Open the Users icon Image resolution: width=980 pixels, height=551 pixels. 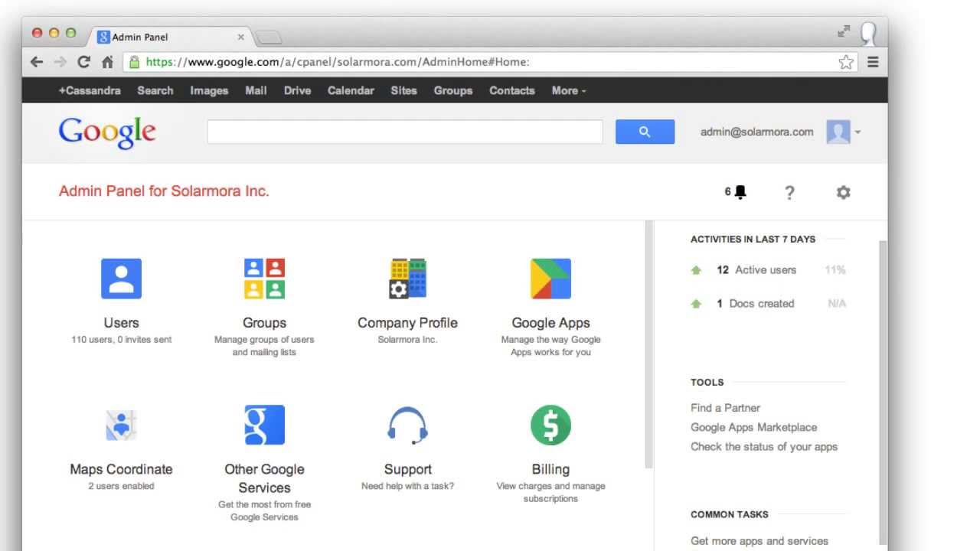(x=121, y=279)
